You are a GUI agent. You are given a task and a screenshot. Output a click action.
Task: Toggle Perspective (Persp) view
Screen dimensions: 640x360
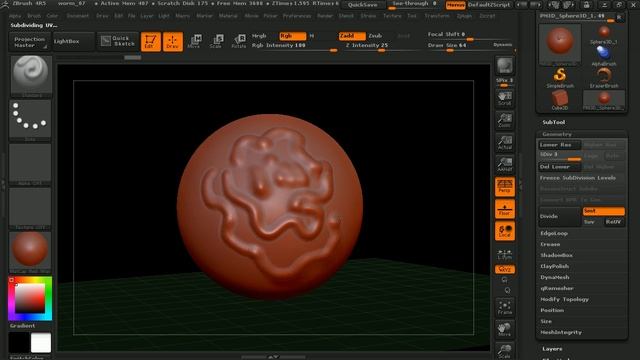coord(505,187)
